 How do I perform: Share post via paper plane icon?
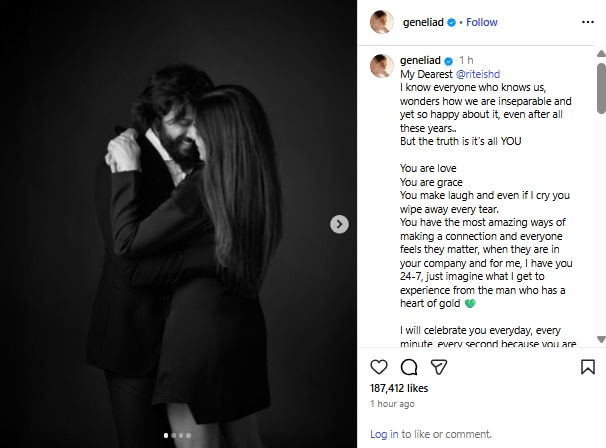click(x=439, y=367)
